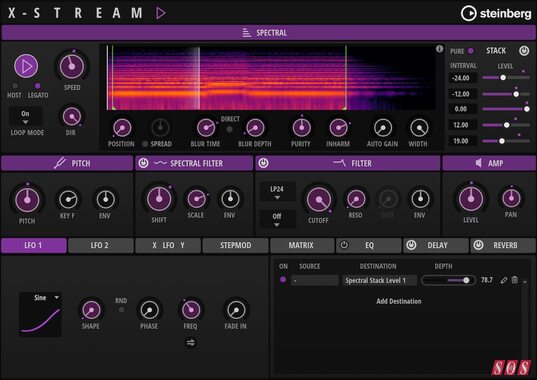
Task: Click the Add Destination button
Action: click(399, 301)
